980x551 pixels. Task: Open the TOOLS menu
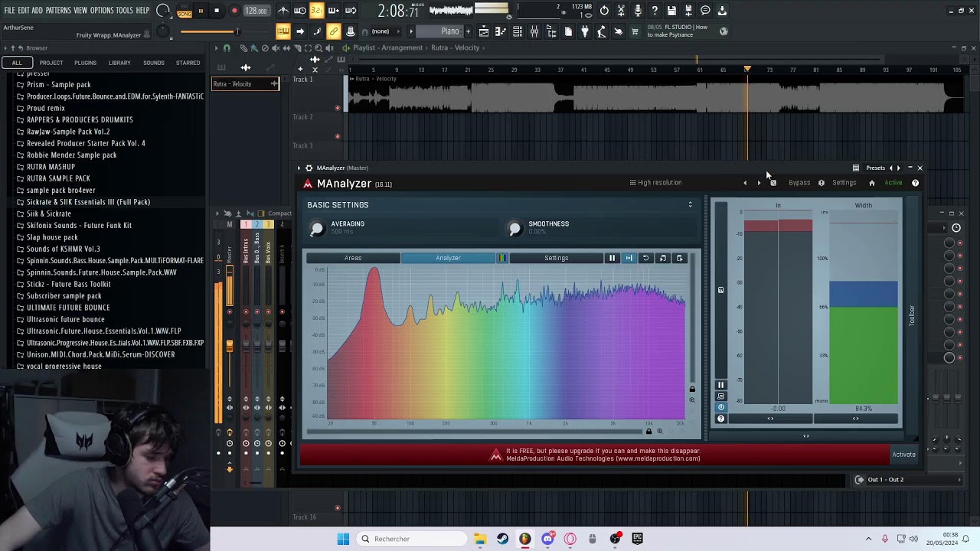click(125, 11)
